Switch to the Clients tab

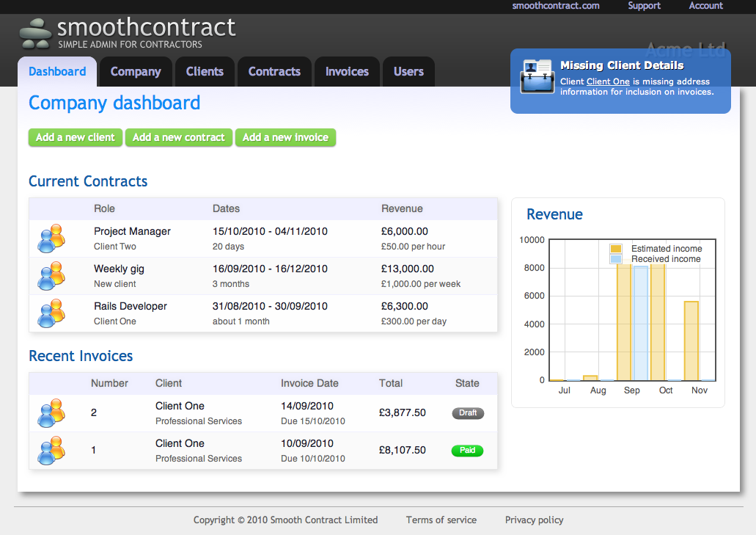coord(205,72)
